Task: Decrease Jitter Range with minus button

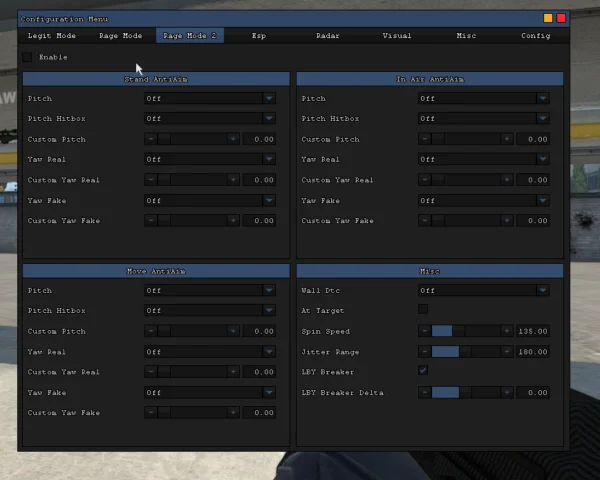Action: pos(424,351)
